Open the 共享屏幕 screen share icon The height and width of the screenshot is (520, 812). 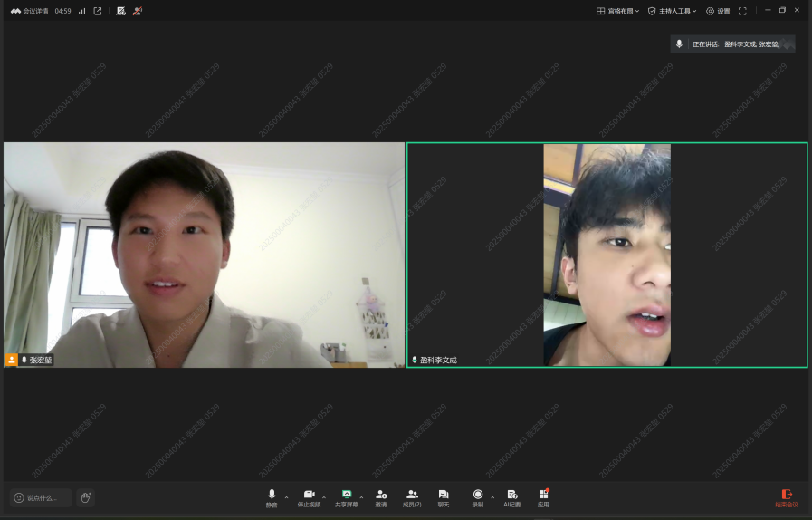point(346,497)
